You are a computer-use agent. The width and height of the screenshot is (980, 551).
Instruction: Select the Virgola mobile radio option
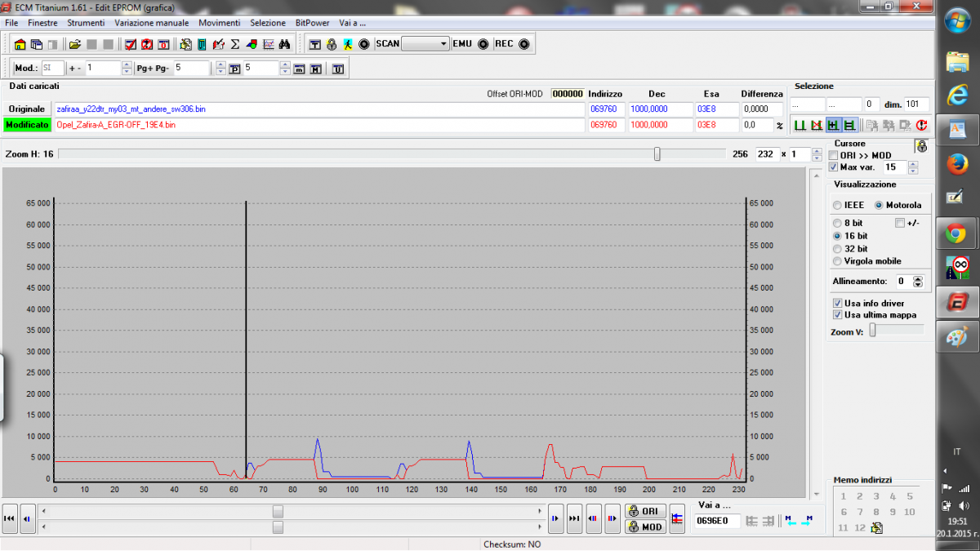point(837,261)
